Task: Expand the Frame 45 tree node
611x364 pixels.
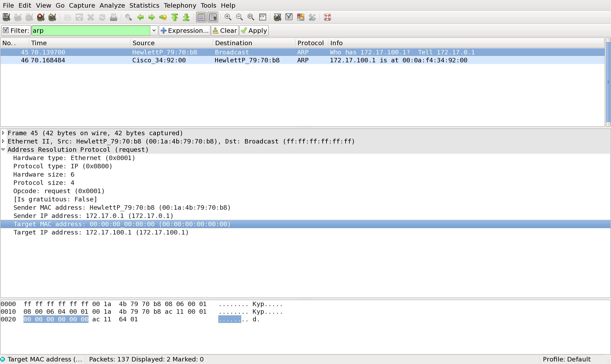Action: (3, 133)
